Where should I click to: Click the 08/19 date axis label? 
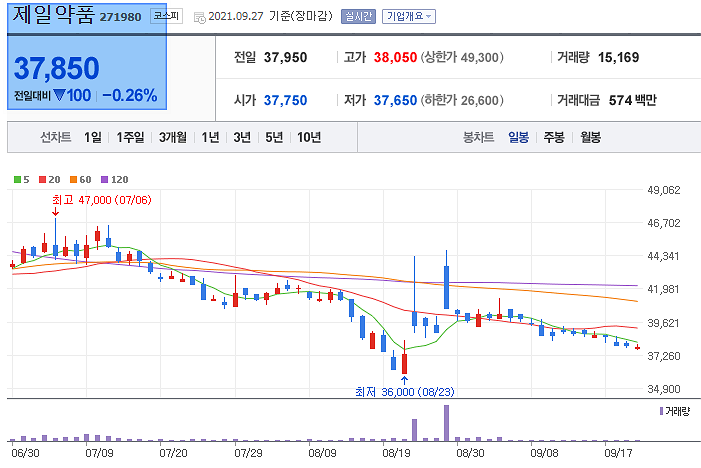click(396, 453)
